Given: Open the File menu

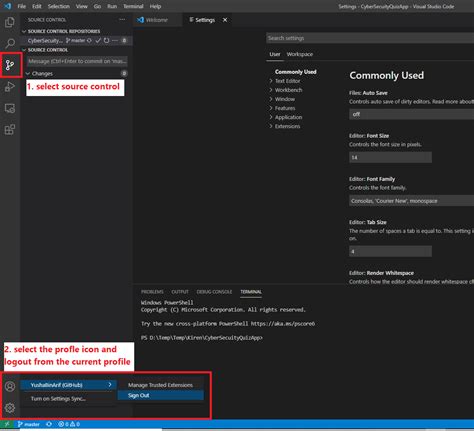Looking at the screenshot, I should click(22, 6).
